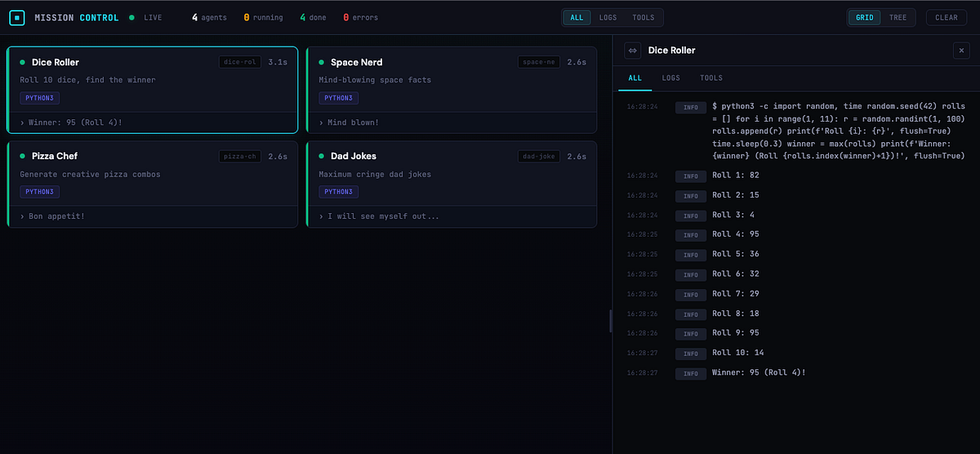This screenshot has width=980, height=454.
Task: Click the Mission Control logo icon
Action: (x=18, y=17)
